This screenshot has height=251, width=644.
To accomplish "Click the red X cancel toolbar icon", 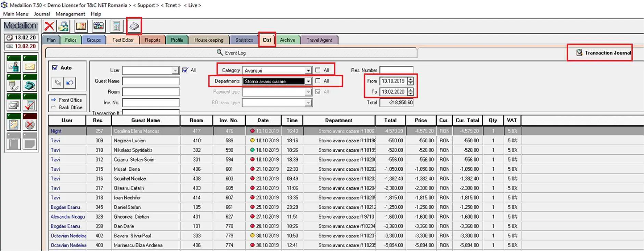I will pos(49,26).
